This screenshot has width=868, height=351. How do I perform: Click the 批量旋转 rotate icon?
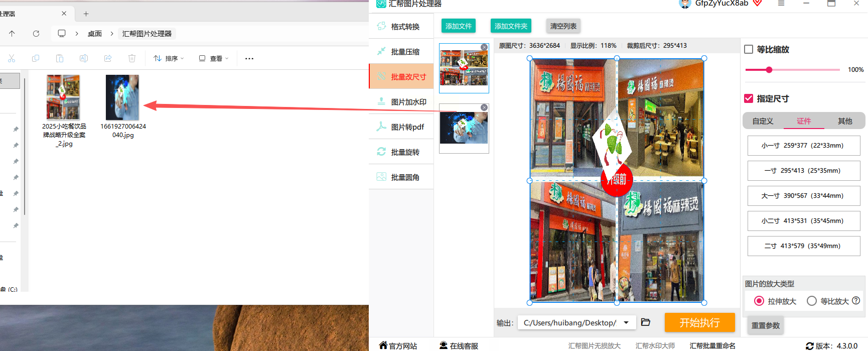pos(381,152)
